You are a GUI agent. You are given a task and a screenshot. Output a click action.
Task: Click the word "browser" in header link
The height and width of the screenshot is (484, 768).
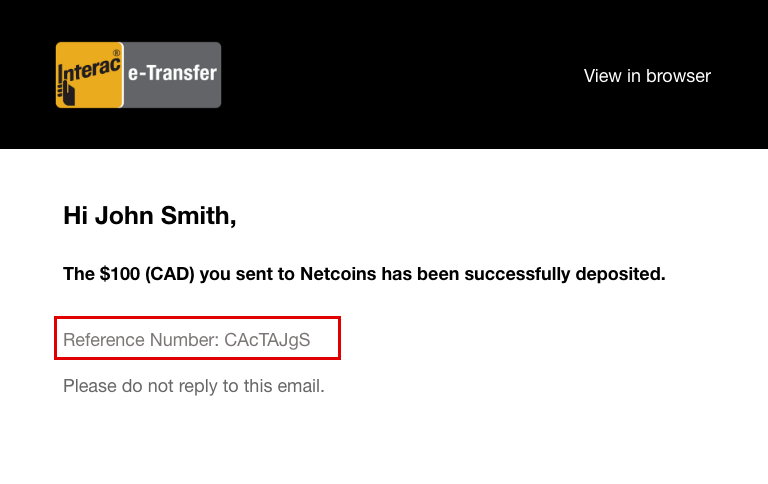[678, 76]
